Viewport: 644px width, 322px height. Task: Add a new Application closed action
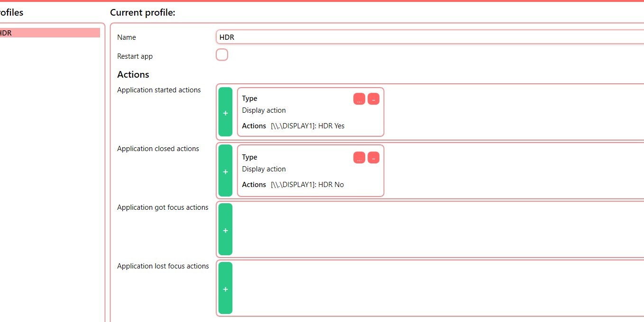pos(225,171)
